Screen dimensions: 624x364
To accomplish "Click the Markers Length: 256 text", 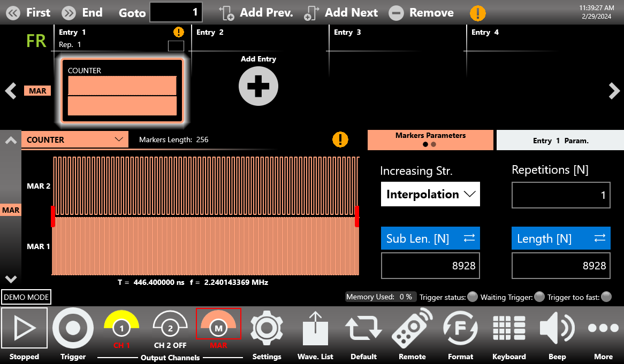I will pos(173,140).
